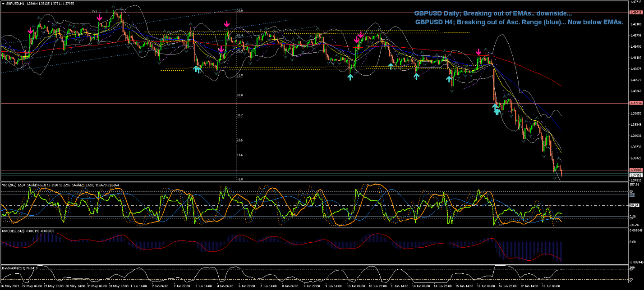644x290 pixels.
Task: Open the GBPUSD,H1 chart title triangle menu
Action: [x=3, y=3]
